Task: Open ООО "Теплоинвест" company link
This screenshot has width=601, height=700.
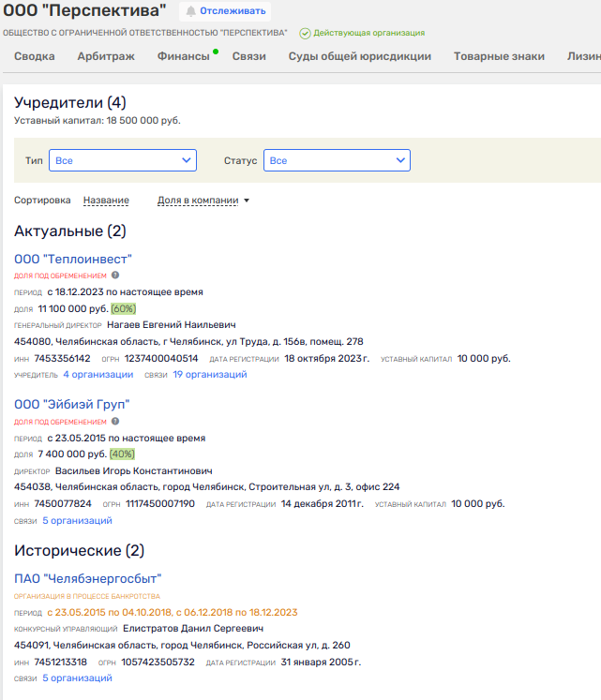Action: (x=73, y=259)
